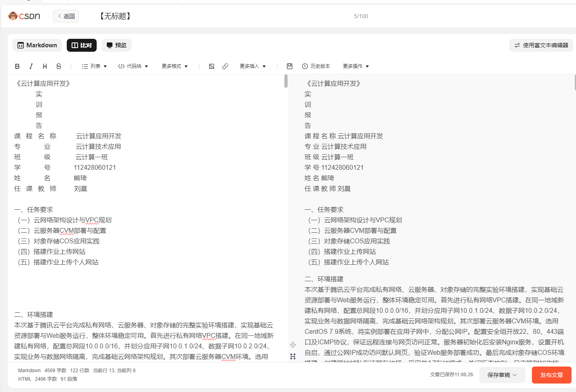
Task: Click the article title field 【无标题】
Action: 115,16
